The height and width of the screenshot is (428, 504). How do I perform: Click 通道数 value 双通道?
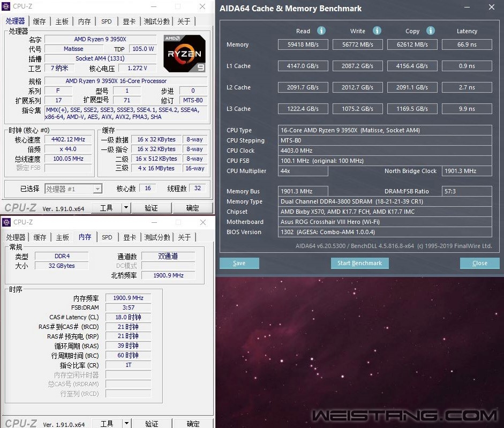(x=168, y=256)
